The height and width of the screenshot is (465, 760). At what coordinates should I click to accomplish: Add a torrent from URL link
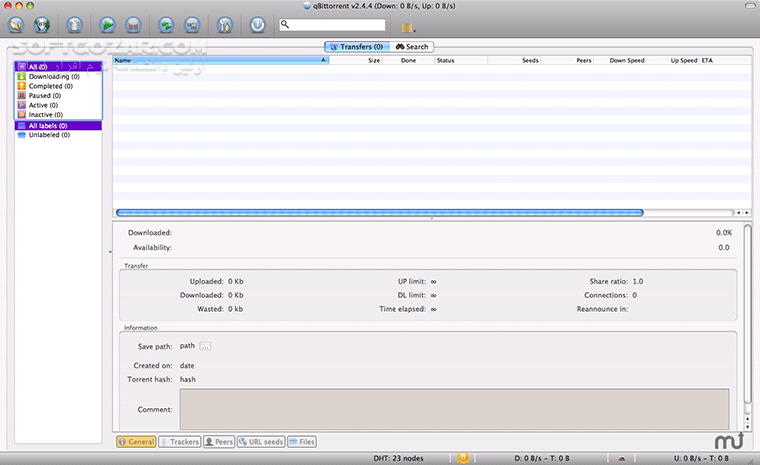(x=42, y=25)
